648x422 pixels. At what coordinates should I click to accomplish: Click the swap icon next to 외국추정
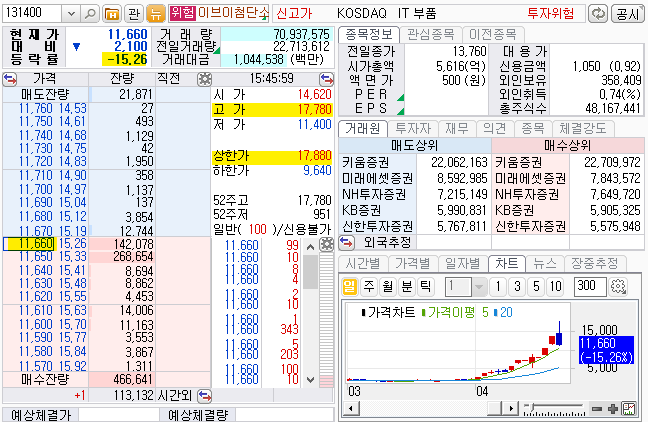tap(346, 243)
